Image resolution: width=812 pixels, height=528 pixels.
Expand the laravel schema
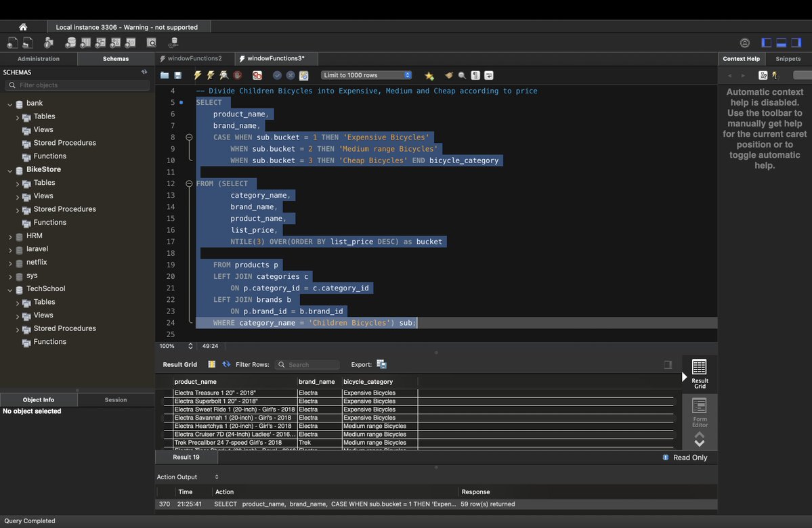coord(10,250)
